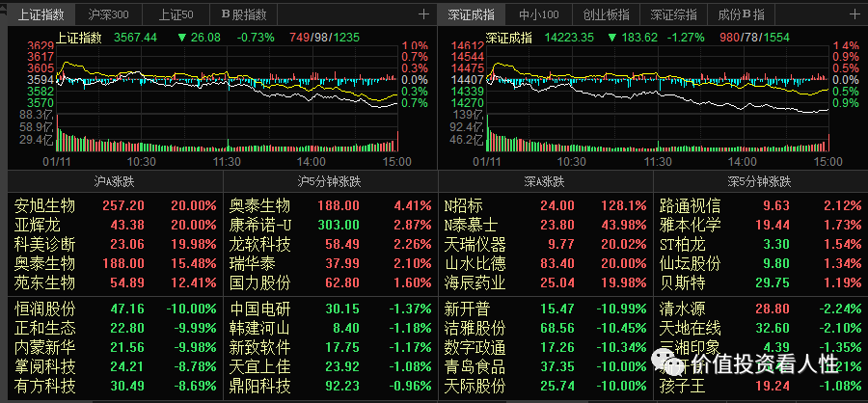Open the 孩子王 stock
The image size is (868, 403).
761,386
